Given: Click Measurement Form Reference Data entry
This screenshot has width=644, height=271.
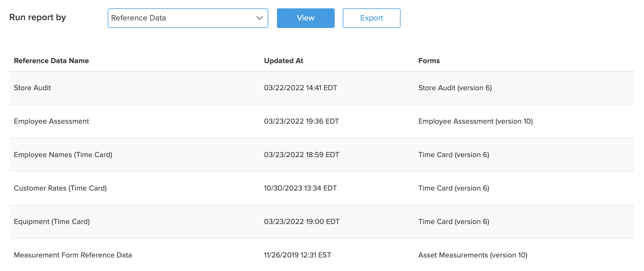Looking at the screenshot, I should coord(73,255).
